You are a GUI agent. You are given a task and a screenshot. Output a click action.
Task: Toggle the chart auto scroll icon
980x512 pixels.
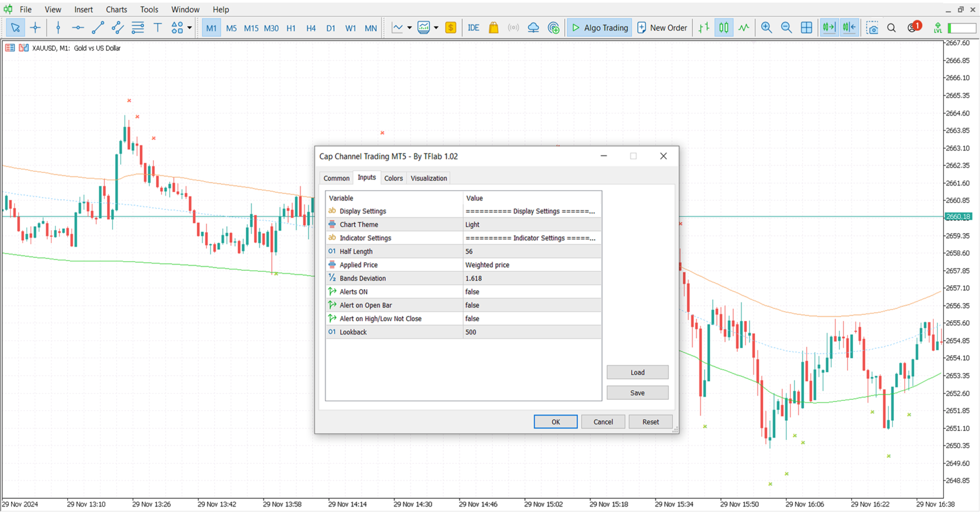(x=829, y=28)
